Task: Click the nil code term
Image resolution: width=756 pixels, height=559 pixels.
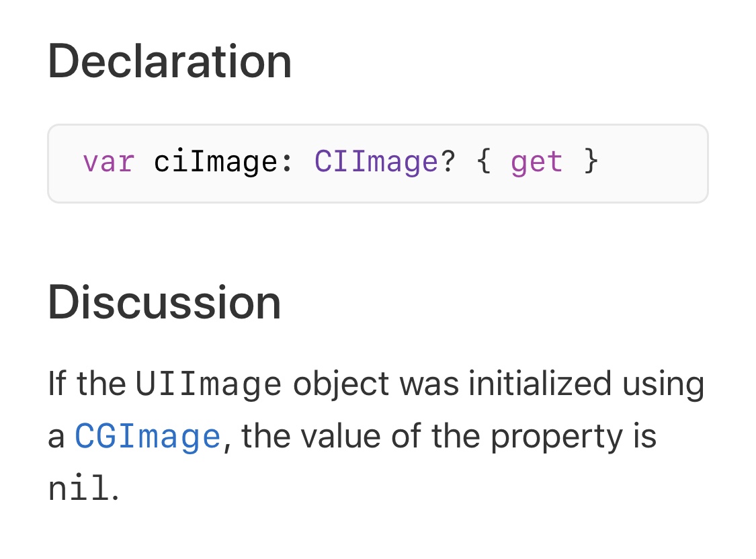Action: (x=79, y=488)
